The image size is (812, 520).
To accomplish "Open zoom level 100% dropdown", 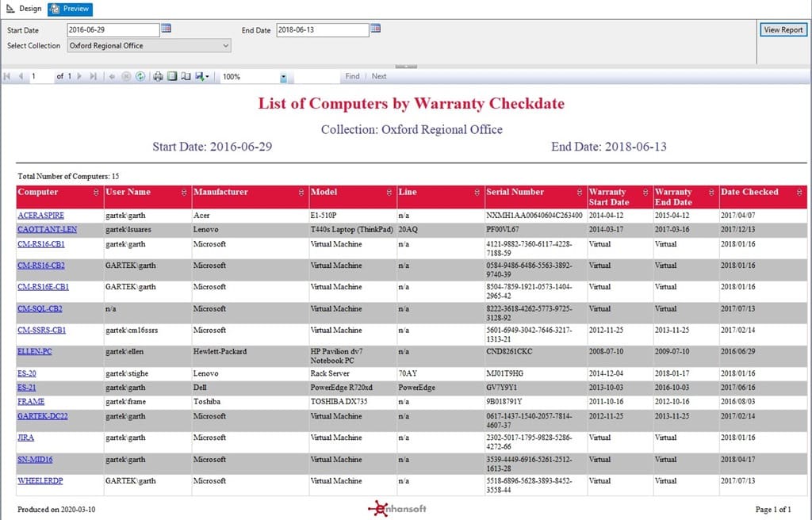I will point(283,77).
